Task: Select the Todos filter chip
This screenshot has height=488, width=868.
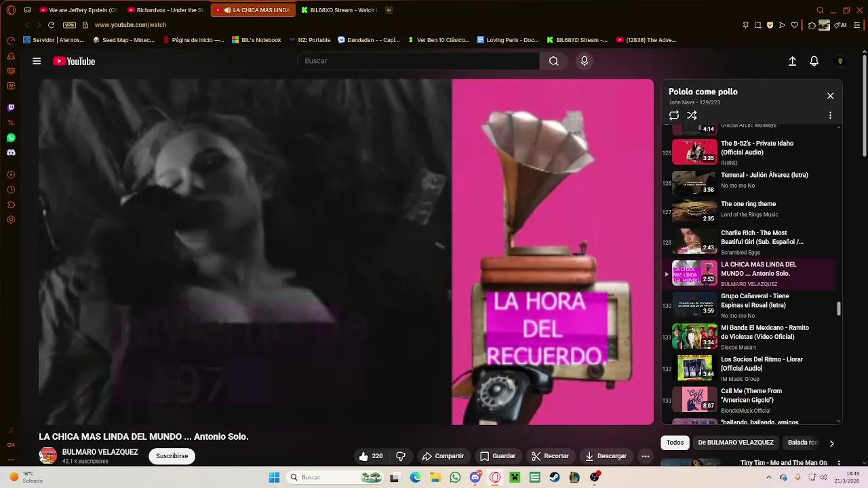Action: point(675,443)
